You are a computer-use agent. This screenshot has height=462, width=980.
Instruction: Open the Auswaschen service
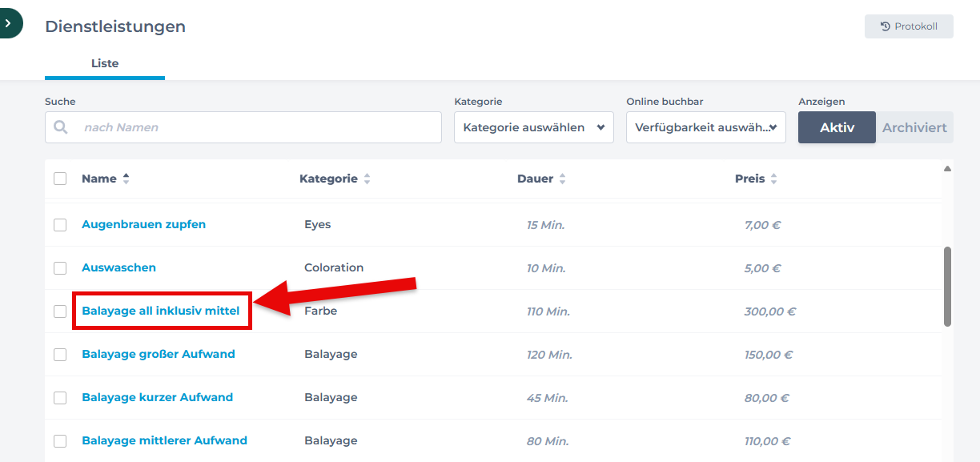pos(119,267)
